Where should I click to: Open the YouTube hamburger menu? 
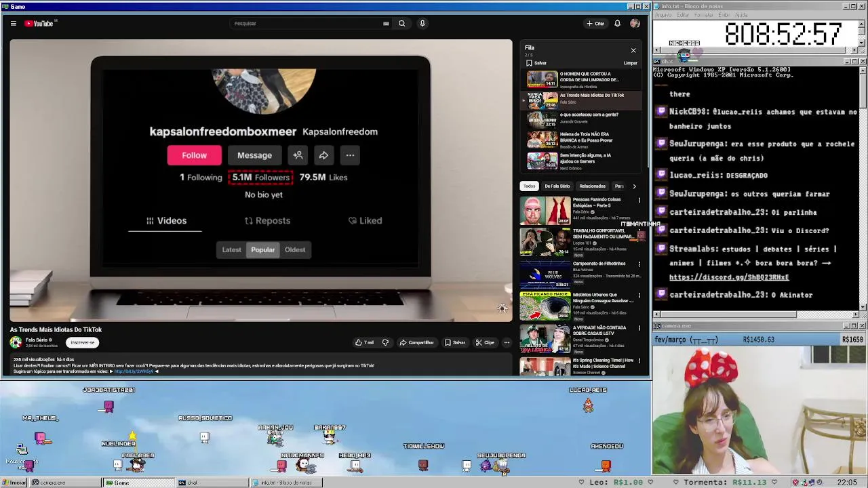click(x=13, y=24)
